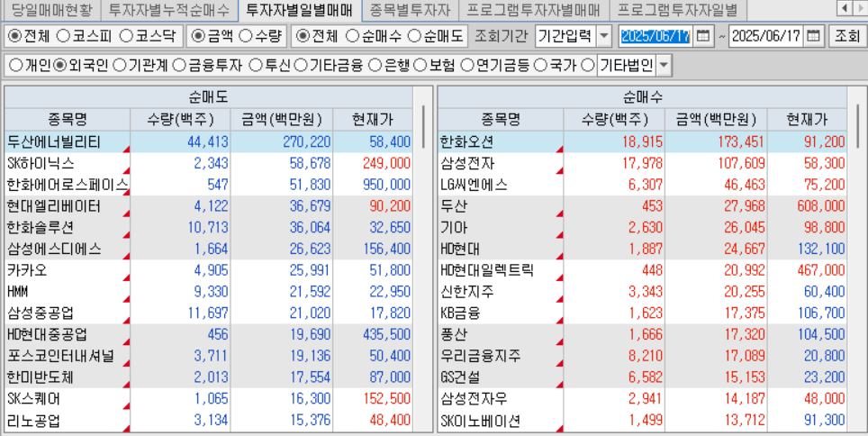Select 한화에어로스페이스 in 순매도 list
The image size is (868, 436).
point(208,185)
